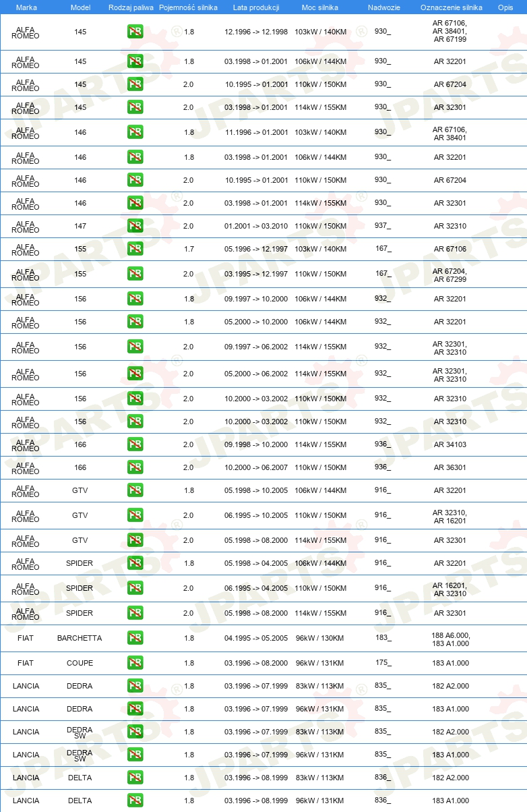Select production years '04.1995 -> 05.2005'

(x=256, y=638)
